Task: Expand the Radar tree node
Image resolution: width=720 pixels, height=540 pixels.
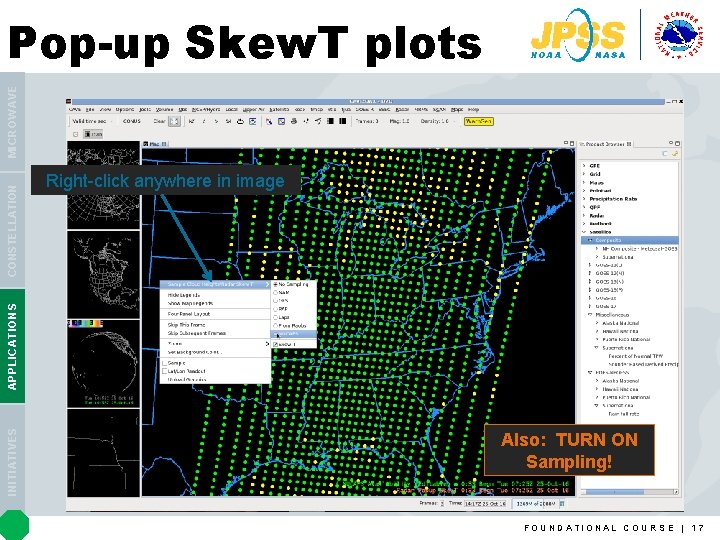Action: [584, 215]
